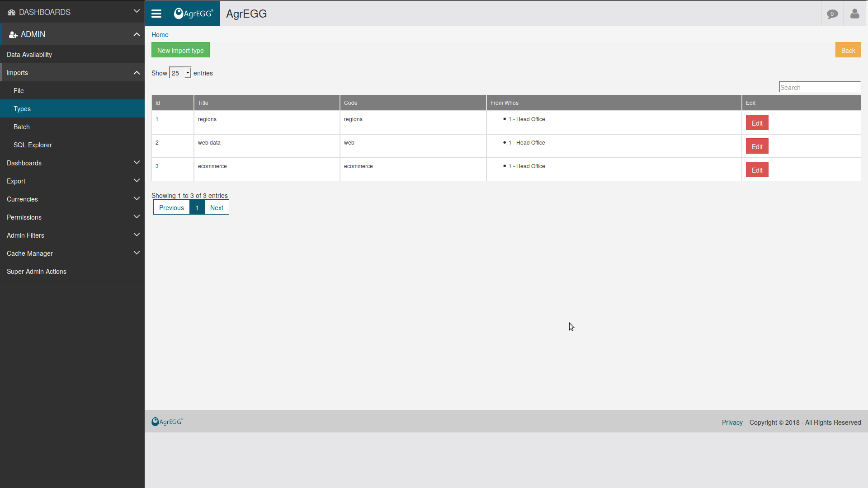Go to the Home breadcrumb link

tap(160, 35)
